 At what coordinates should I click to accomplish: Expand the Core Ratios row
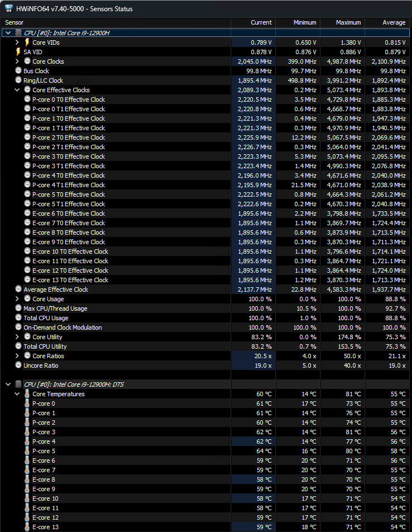pos(17,356)
